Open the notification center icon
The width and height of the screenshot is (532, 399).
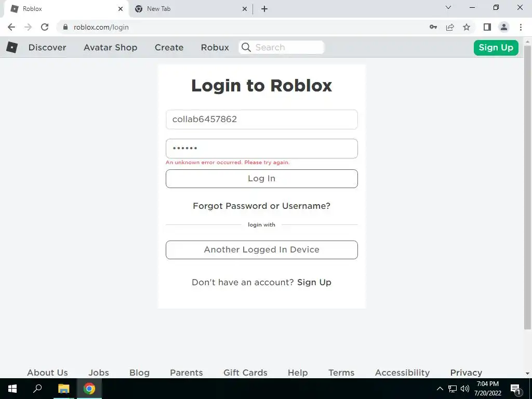[516, 389]
